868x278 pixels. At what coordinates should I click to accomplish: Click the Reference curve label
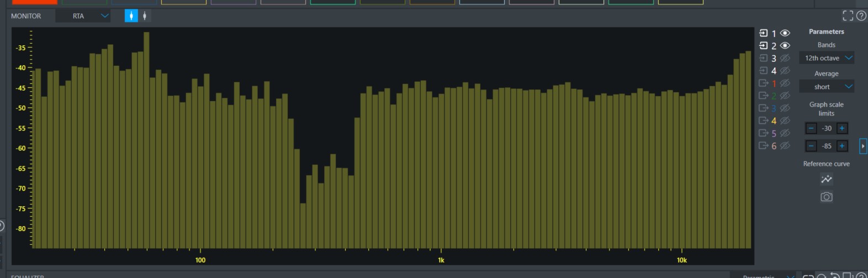(827, 164)
